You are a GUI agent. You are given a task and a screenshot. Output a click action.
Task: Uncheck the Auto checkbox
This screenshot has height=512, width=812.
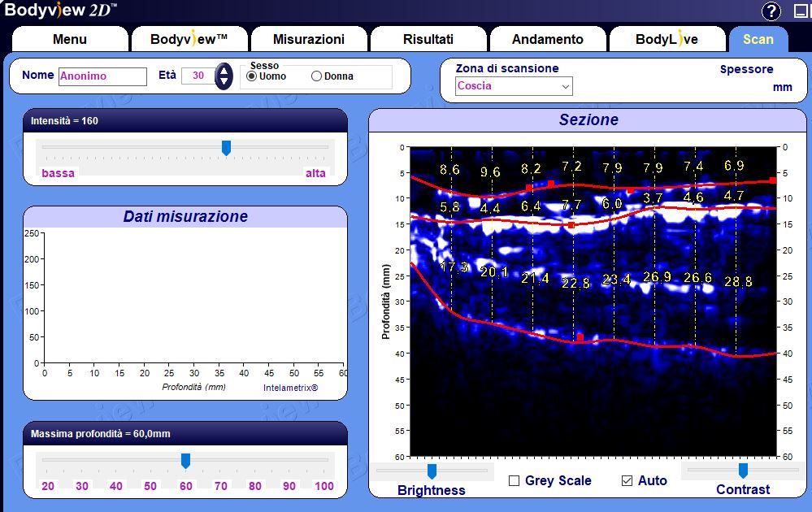(x=627, y=481)
